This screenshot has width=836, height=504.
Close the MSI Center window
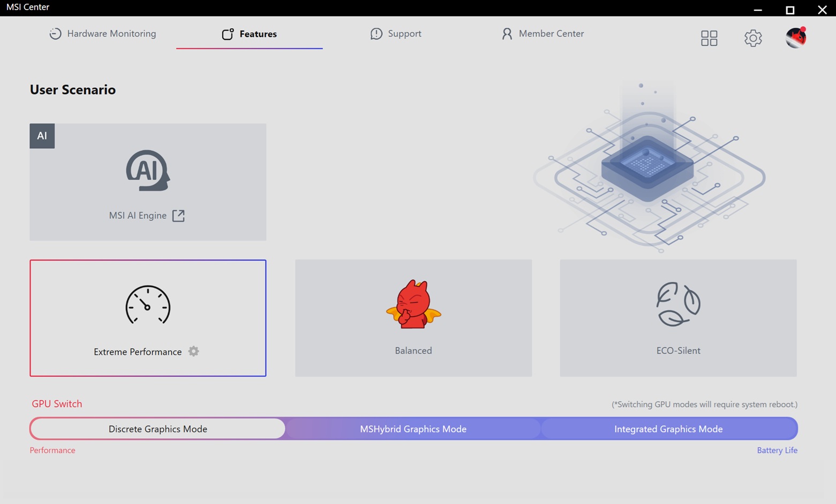[822, 9]
